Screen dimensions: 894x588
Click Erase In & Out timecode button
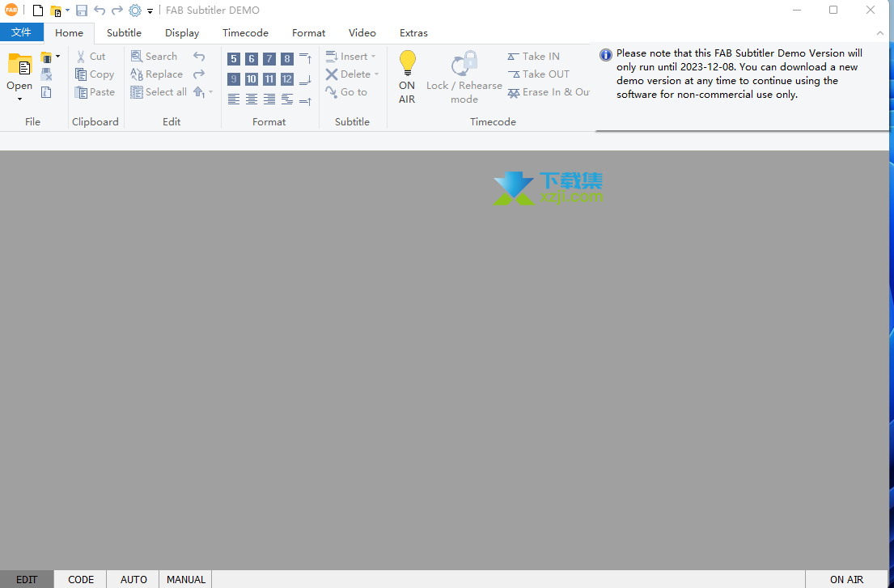pos(549,91)
